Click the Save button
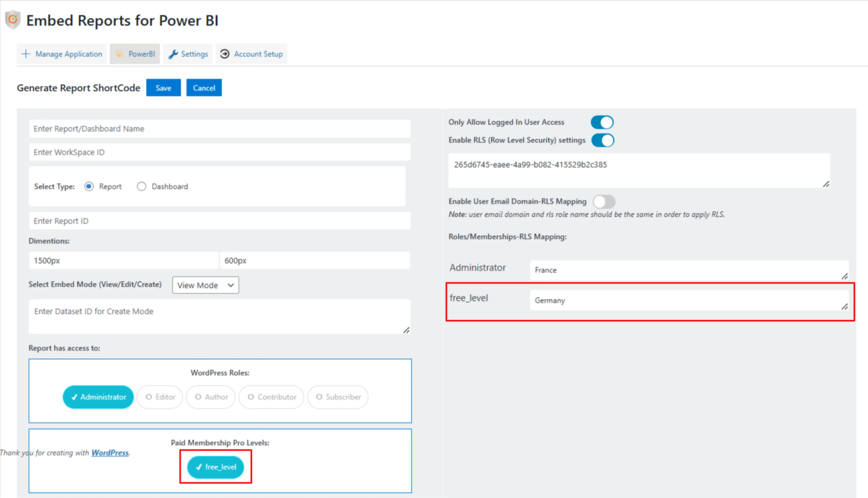Viewport: 868px width, 498px height. pyautogui.click(x=163, y=88)
